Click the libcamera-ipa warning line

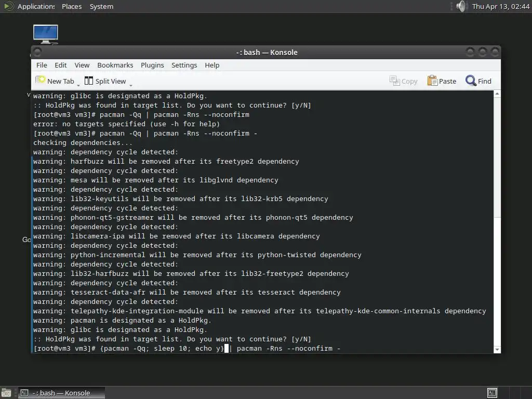(177, 236)
